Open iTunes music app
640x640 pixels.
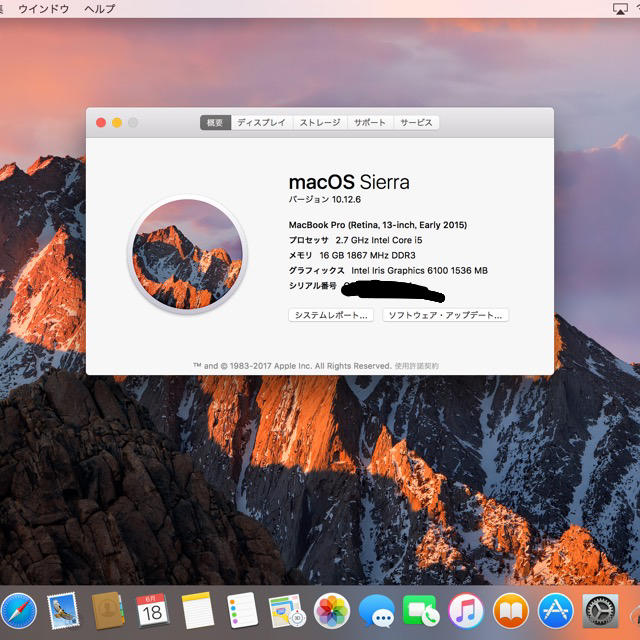tap(466, 611)
